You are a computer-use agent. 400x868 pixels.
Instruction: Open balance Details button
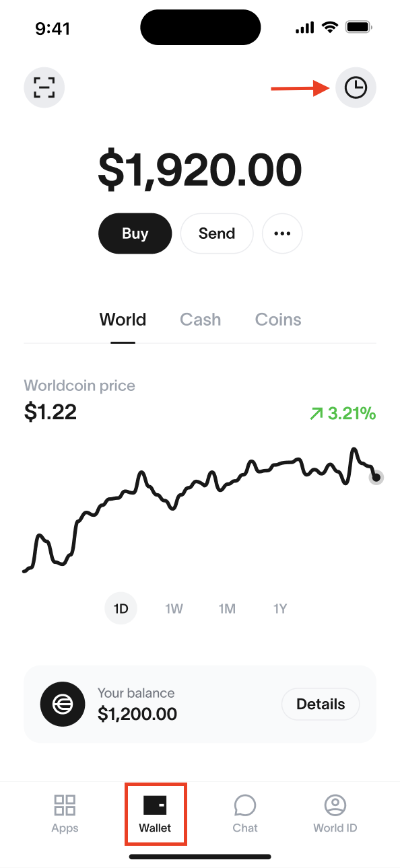coord(321,704)
